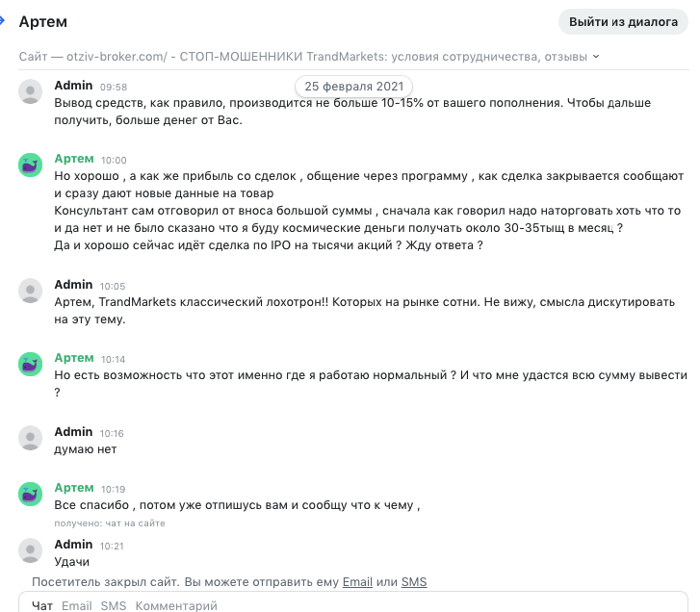
Task: Click Admin avatar on the 10:21 message
Action: (31, 550)
